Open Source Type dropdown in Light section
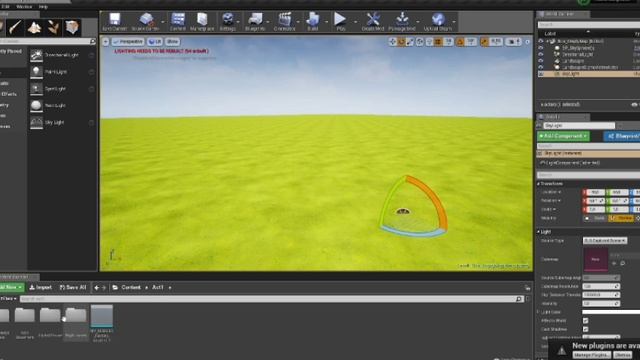The width and height of the screenshot is (640, 360). pyautogui.click(x=605, y=241)
